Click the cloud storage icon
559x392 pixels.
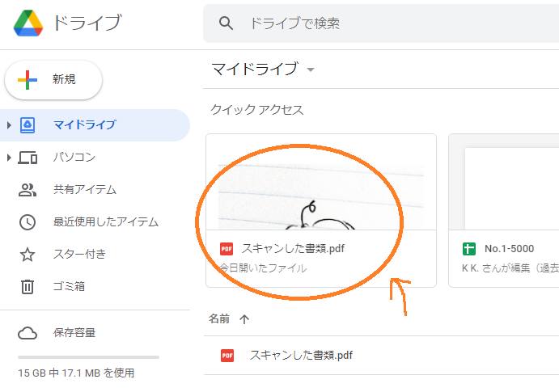(28, 333)
